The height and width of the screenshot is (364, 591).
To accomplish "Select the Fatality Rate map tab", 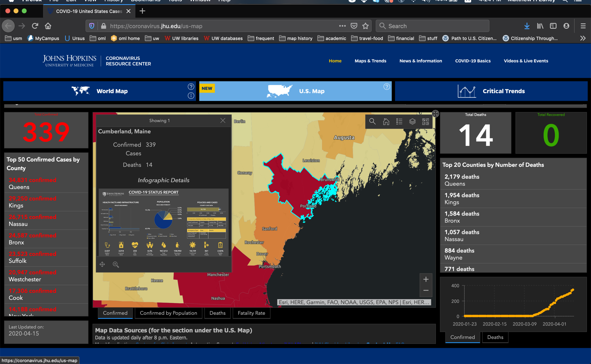I will pyautogui.click(x=251, y=313).
